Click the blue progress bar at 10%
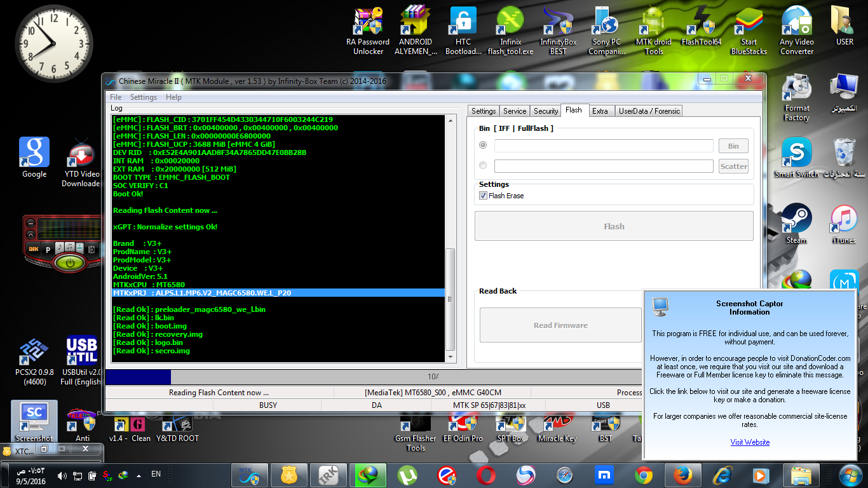The width and height of the screenshot is (868, 488). (x=138, y=377)
